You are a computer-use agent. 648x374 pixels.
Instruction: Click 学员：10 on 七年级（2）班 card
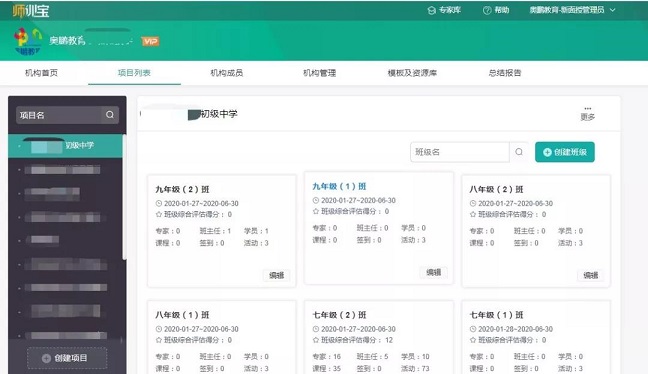point(415,357)
